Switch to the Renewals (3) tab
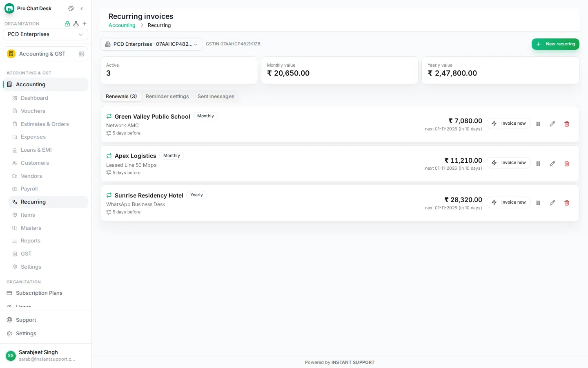 pos(121,96)
